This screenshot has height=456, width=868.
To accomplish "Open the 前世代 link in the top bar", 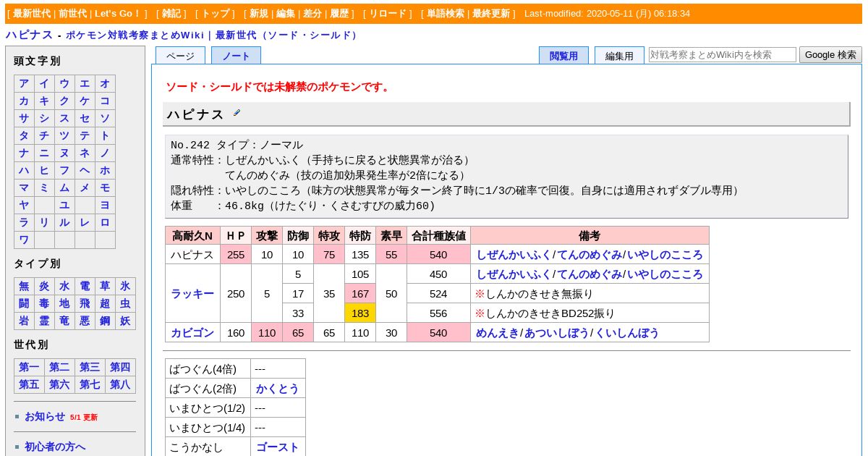I will click(x=73, y=14).
